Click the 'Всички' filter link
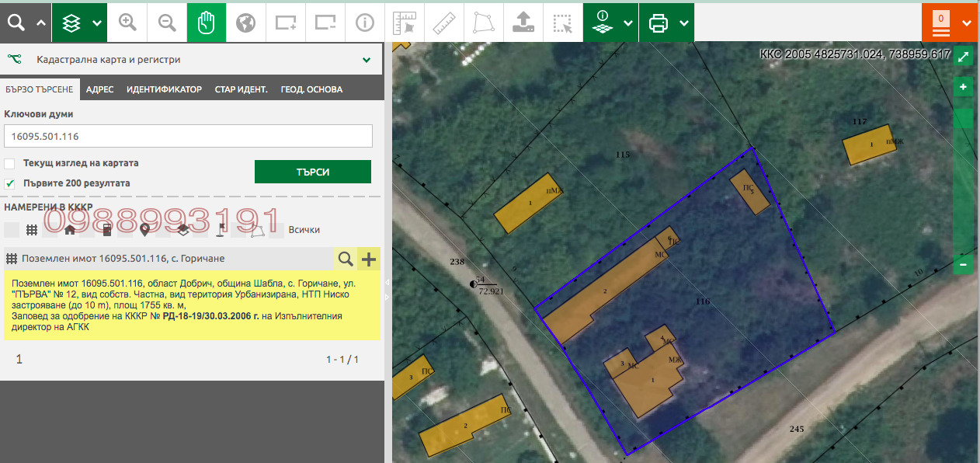 pyautogui.click(x=304, y=230)
